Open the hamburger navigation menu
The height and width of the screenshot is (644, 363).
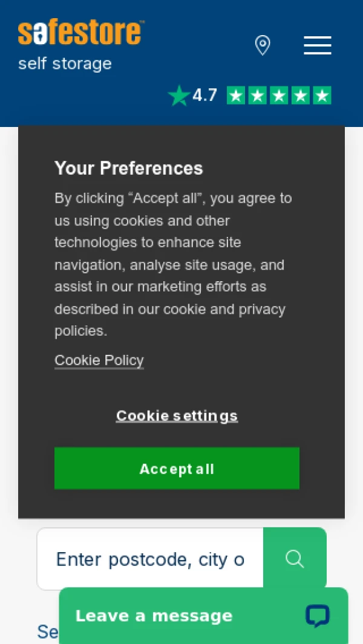coord(318,45)
